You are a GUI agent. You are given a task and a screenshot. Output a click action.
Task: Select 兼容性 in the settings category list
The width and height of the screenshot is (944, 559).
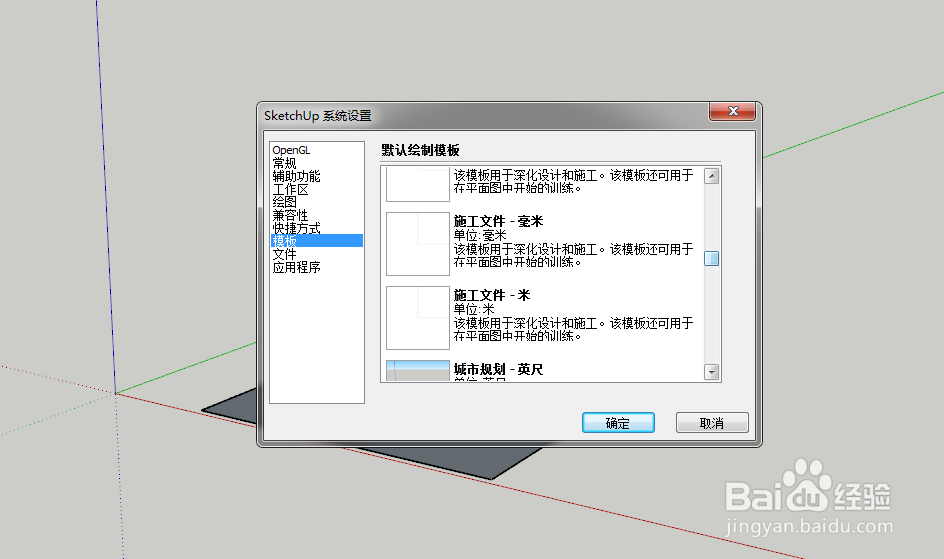(290, 215)
